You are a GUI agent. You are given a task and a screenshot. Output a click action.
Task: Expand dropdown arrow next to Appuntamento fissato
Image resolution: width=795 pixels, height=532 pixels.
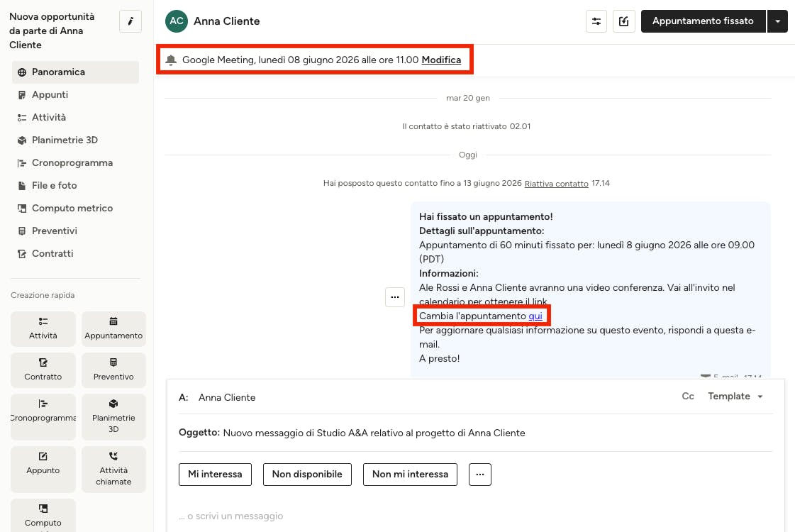pyautogui.click(x=777, y=21)
